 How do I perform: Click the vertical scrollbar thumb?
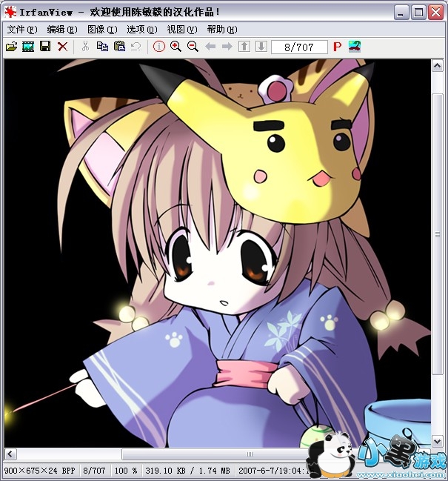point(438,234)
